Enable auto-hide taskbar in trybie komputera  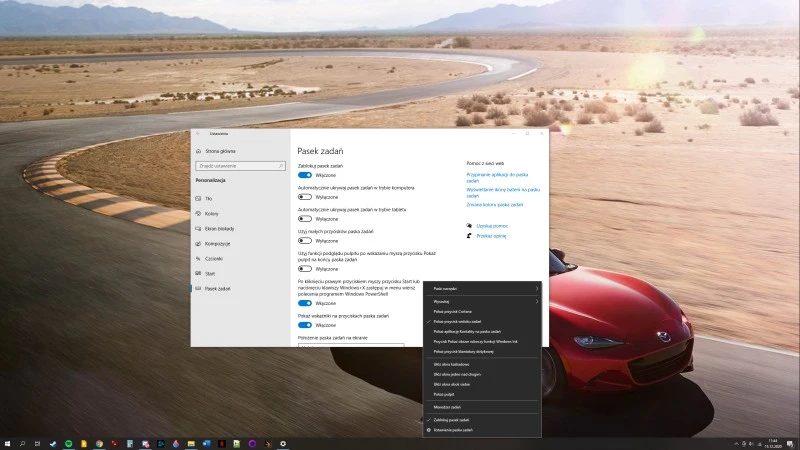click(x=305, y=197)
